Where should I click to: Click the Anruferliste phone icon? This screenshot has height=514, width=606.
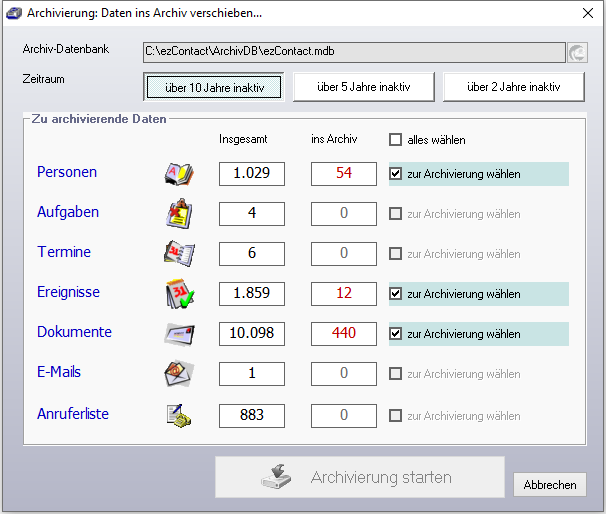pos(178,415)
